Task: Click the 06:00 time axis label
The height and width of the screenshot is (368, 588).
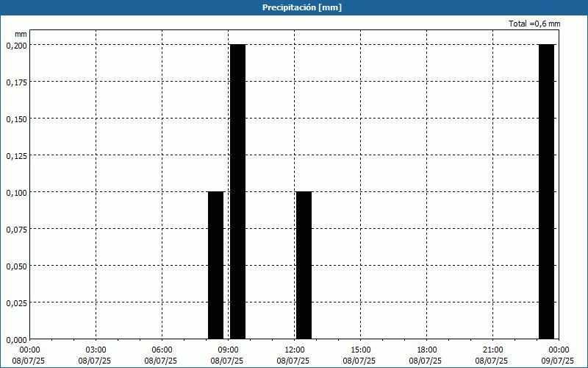Action: click(x=162, y=350)
